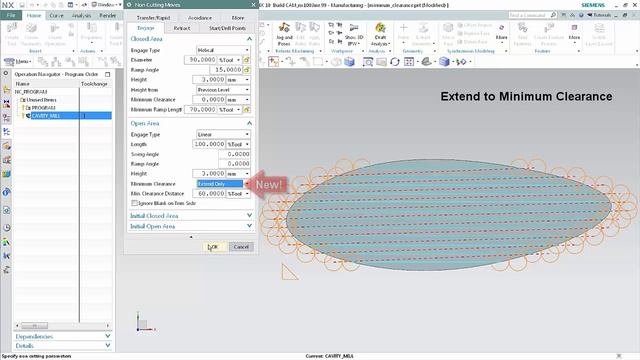Click the History clock icon in resource bar
Image resolution: width=640 pixels, height=360 pixels.
pos(7,228)
